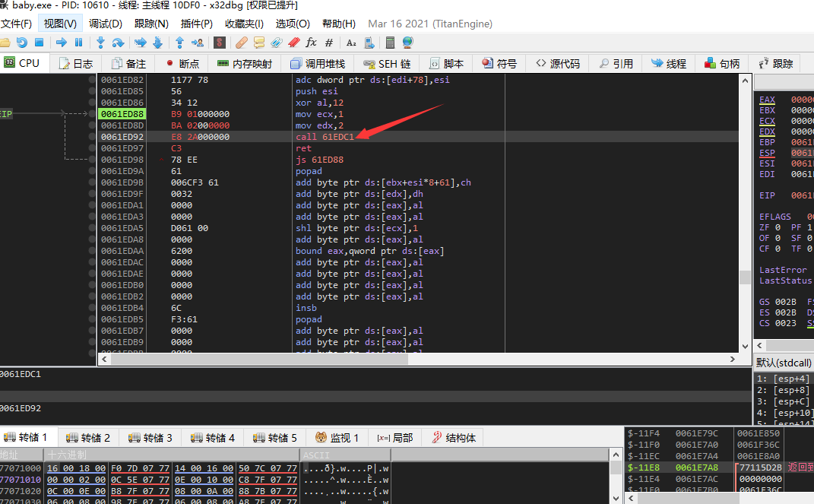This screenshot has height=504, width=814.
Task: Click the step into icon
Action: coord(101,43)
